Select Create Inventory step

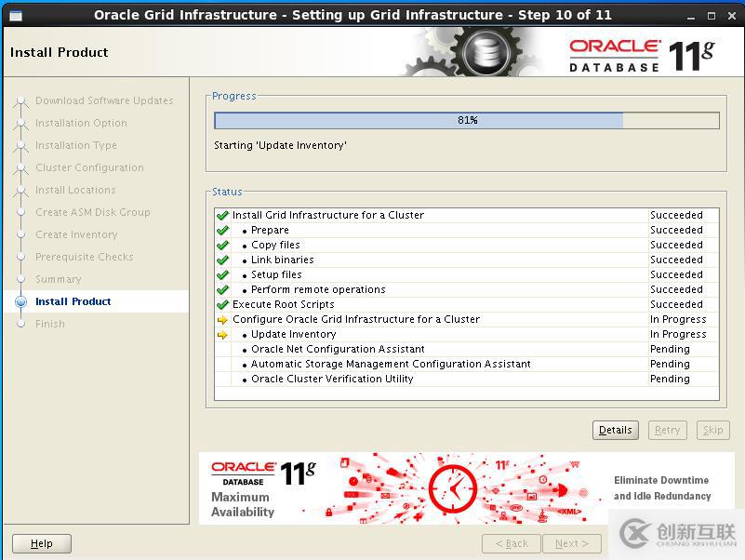click(76, 234)
